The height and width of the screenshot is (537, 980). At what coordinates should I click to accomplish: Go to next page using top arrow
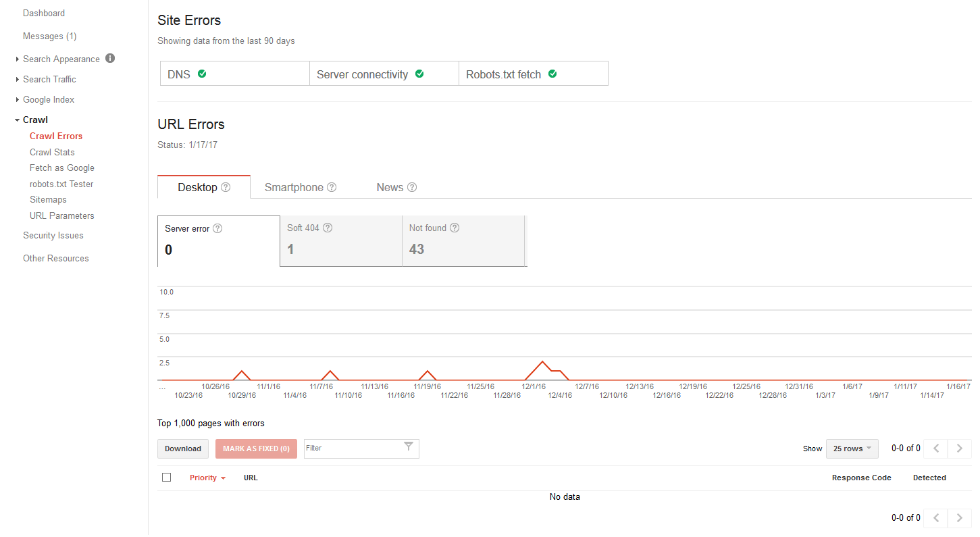click(960, 449)
